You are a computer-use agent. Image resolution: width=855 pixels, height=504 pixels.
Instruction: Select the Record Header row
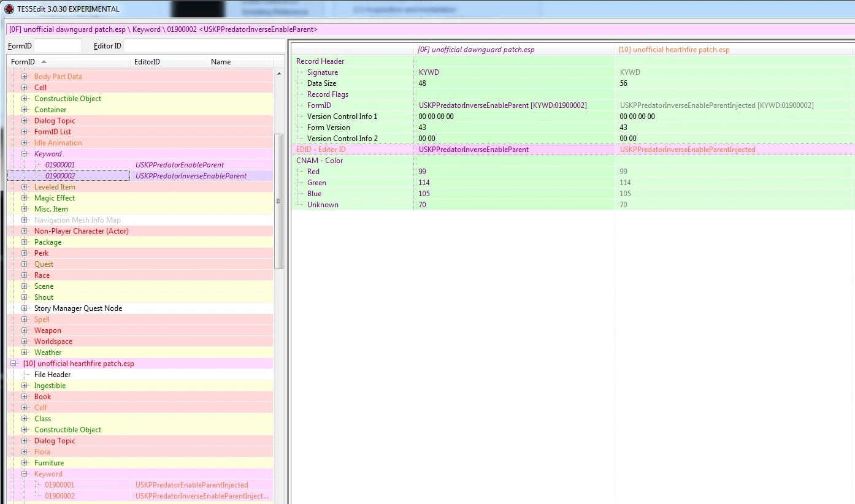[572, 61]
